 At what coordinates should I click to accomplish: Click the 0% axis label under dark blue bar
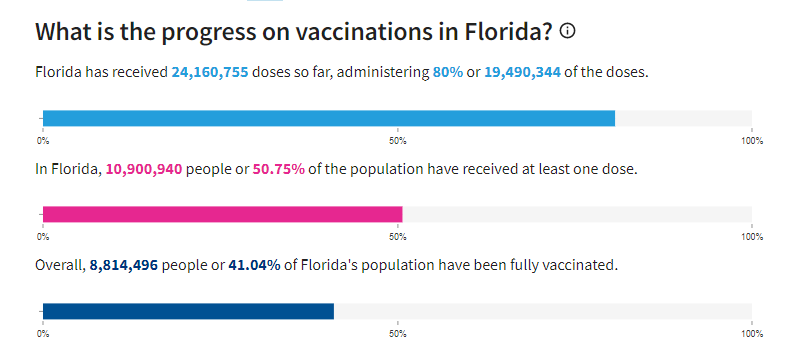point(43,334)
